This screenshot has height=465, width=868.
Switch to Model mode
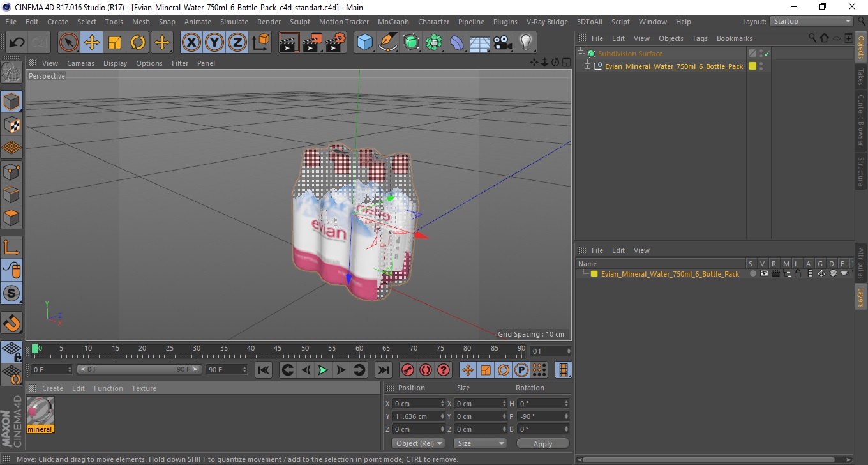11,102
